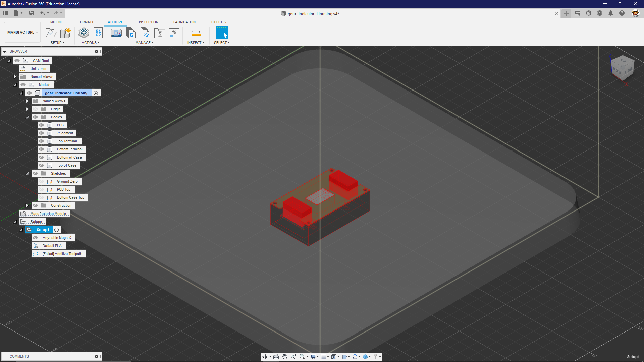
Task: Open the Machine Library in Manage
Action: pos(116,33)
